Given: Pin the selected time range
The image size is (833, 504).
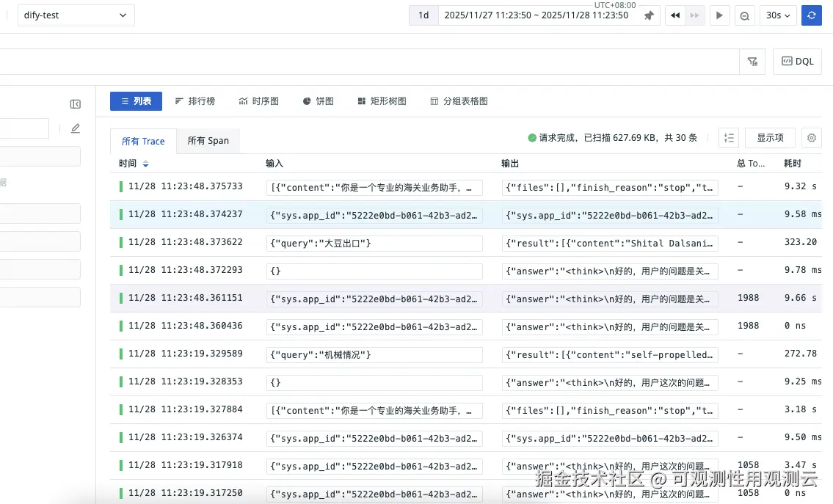Looking at the screenshot, I should click(649, 15).
